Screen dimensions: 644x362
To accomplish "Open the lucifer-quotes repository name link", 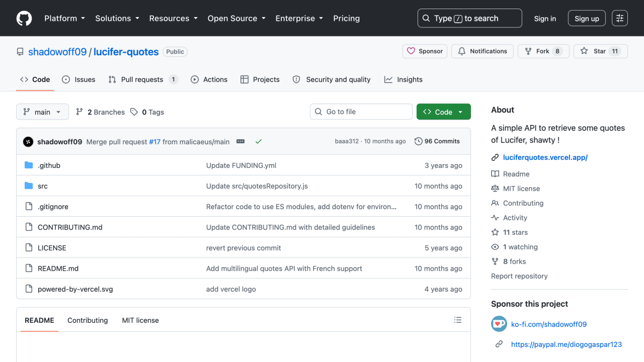I will (126, 52).
